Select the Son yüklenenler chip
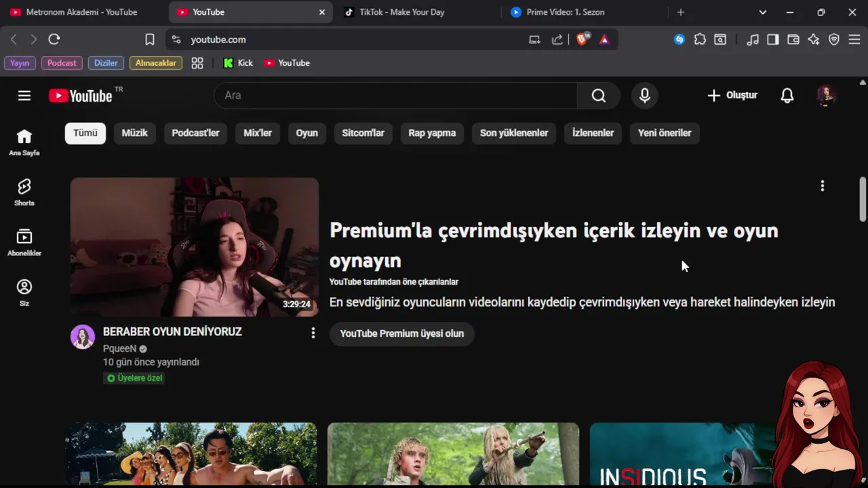Screen dimensions: 868x488 [x=514, y=133]
